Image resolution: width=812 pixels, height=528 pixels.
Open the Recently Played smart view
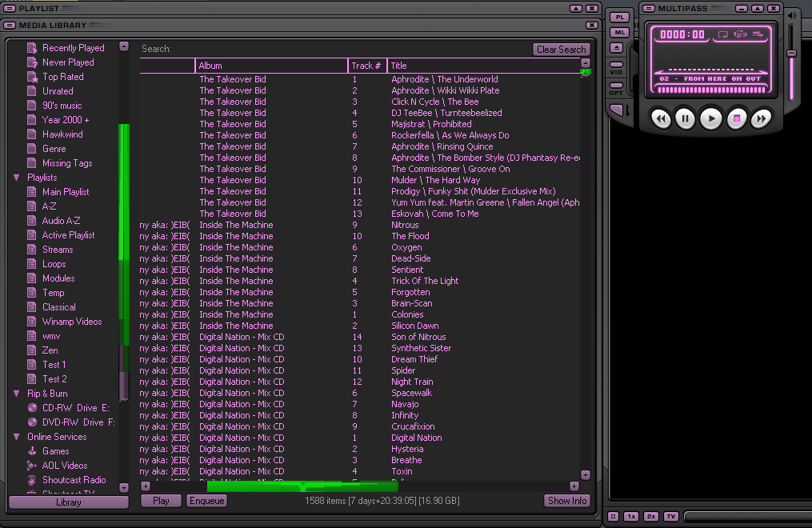pyautogui.click(x=73, y=48)
